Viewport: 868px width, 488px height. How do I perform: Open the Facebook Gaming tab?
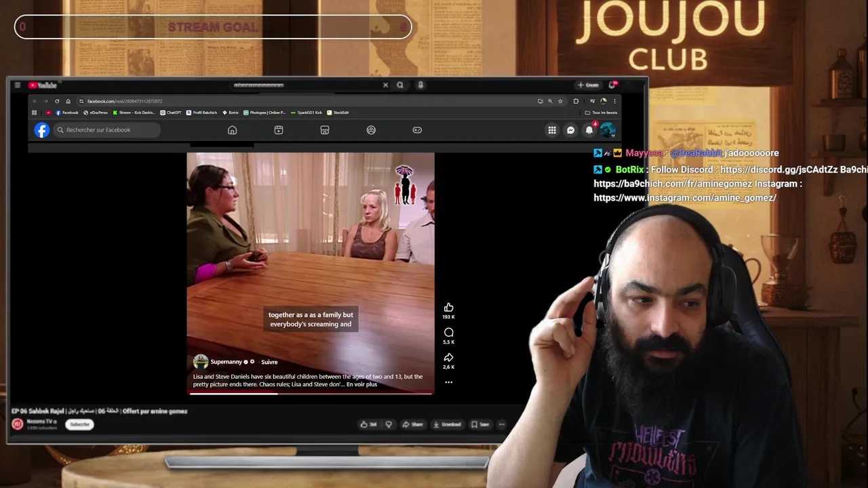coord(417,130)
